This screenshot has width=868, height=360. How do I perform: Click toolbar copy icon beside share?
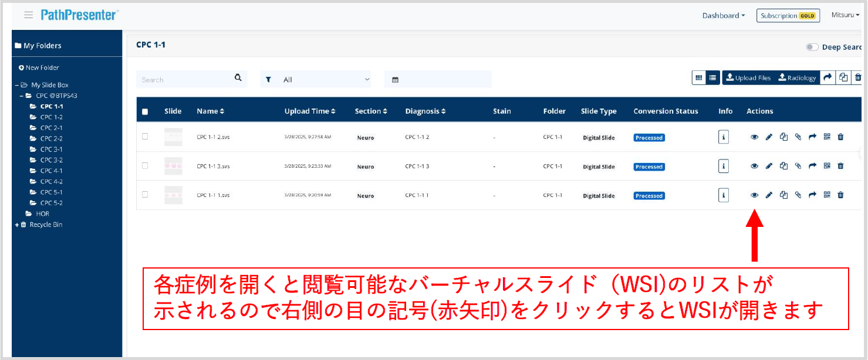[843, 77]
